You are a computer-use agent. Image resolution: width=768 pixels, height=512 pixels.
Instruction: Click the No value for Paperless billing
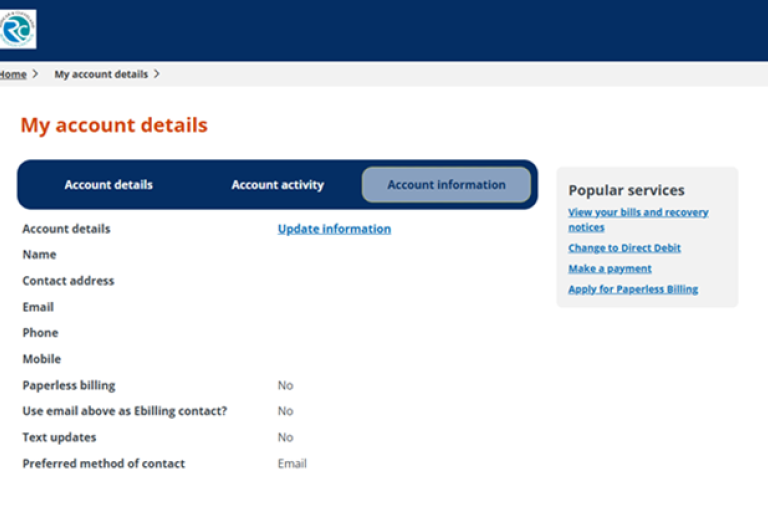(x=285, y=386)
